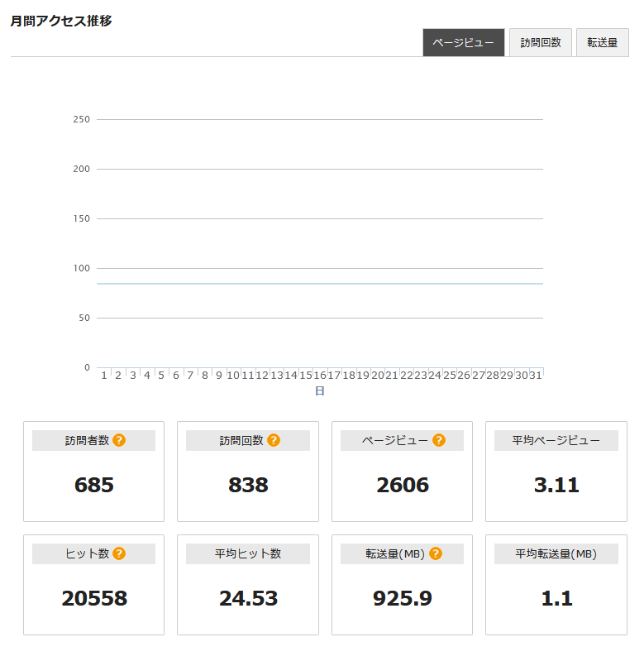Click the light blue average line in chart
This screenshot has height=661, width=644.
(320, 284)
